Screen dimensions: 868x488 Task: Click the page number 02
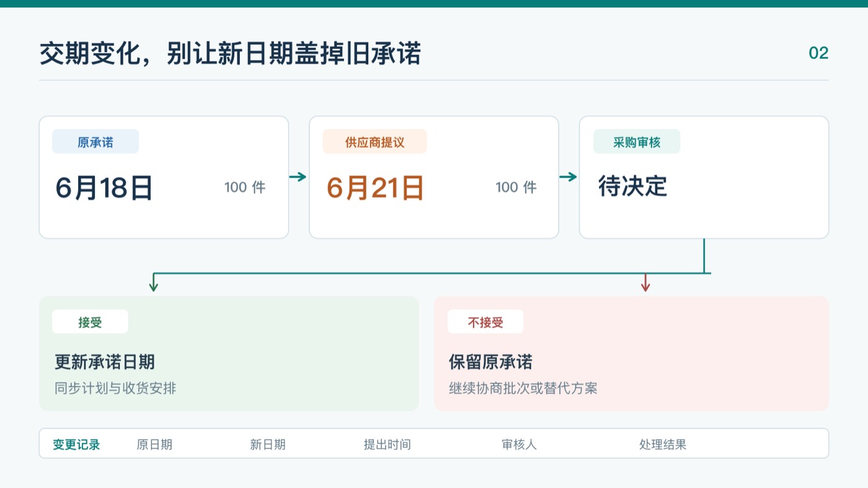click(x=818, y=53)
